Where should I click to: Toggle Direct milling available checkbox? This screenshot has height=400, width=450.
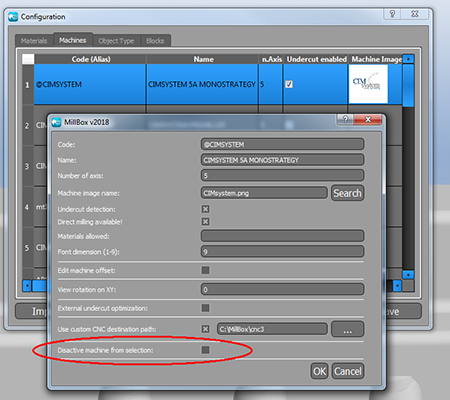click(x=206, y=222)
